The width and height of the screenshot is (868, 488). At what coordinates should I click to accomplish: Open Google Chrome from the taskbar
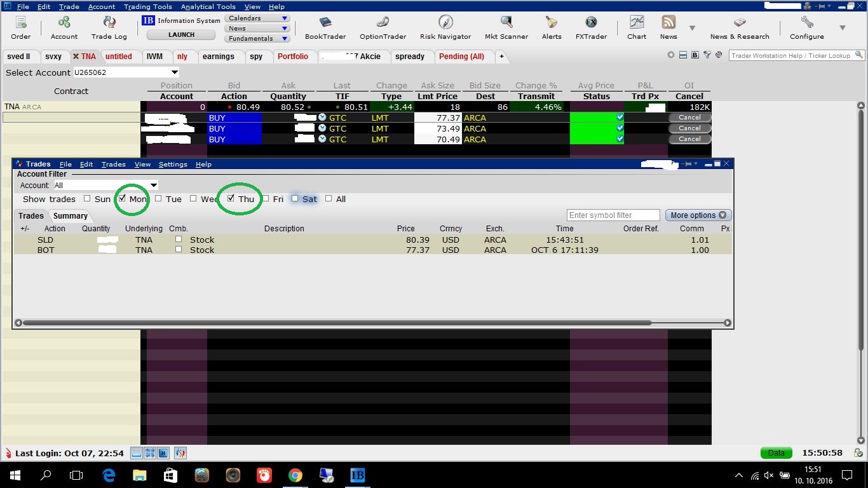[x=295, y=475]
